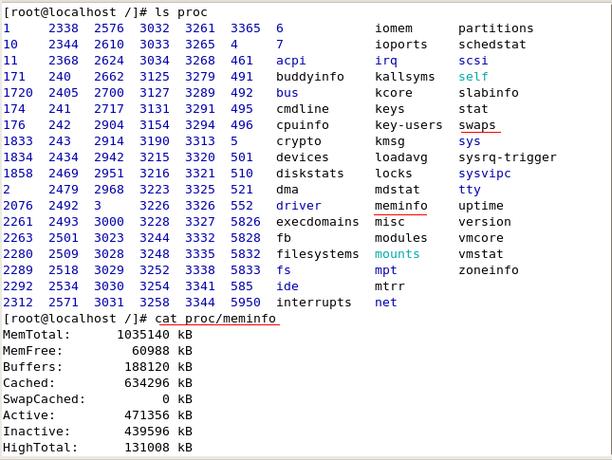Image resolution: width=612 pixels, height=460 pixels.
Task: Click the underlined meminfo entry in listing
Action: pyautogui.click(x=400, y=205)
